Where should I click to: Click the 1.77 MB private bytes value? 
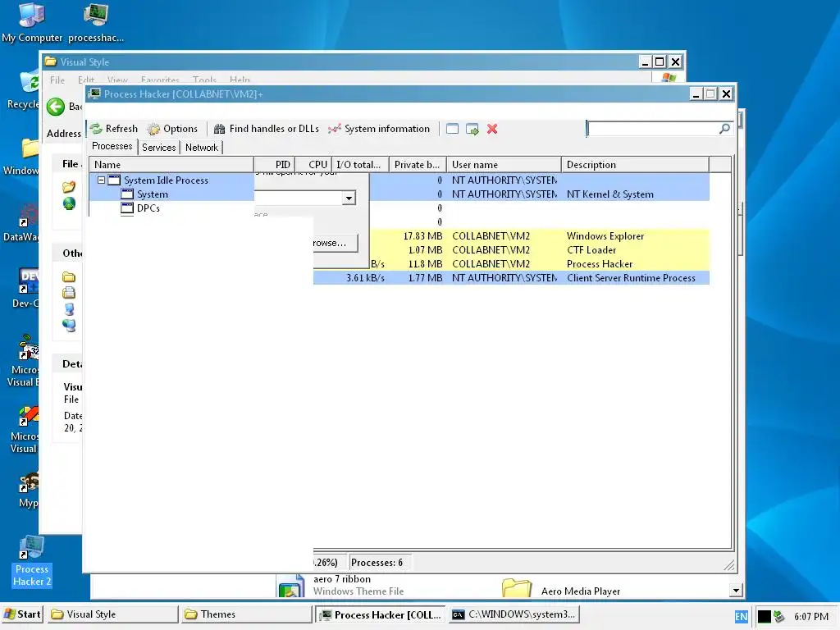coord(425,277)
